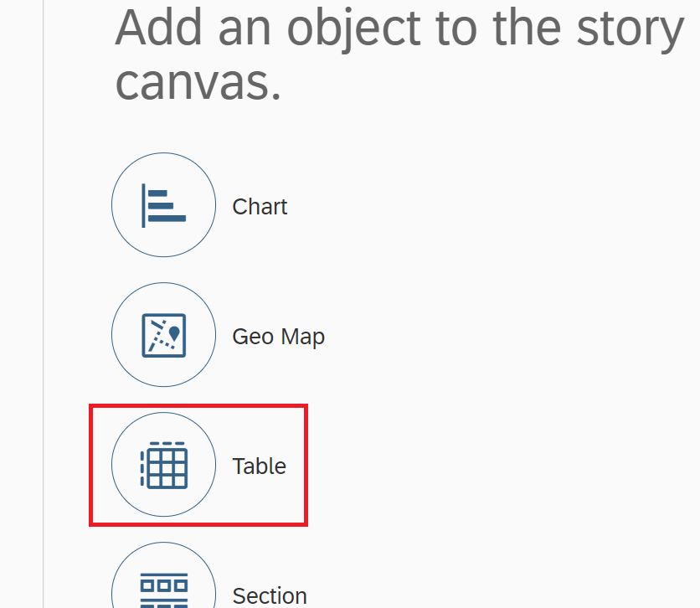This screenshot has width=700, height=608.
Task: Insert a Table using the round icon
Action: [164, 465]
